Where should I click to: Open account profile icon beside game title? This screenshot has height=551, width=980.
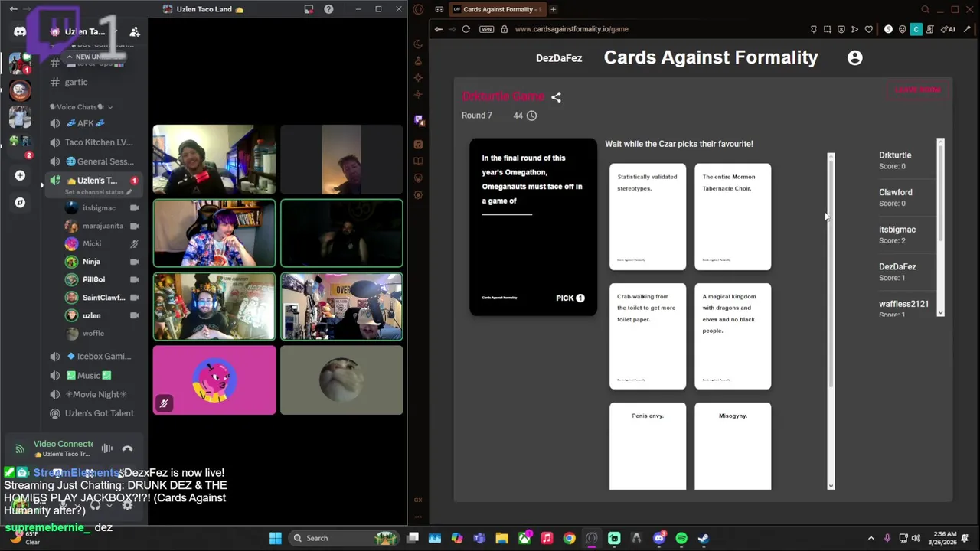(x=854, y=57)
